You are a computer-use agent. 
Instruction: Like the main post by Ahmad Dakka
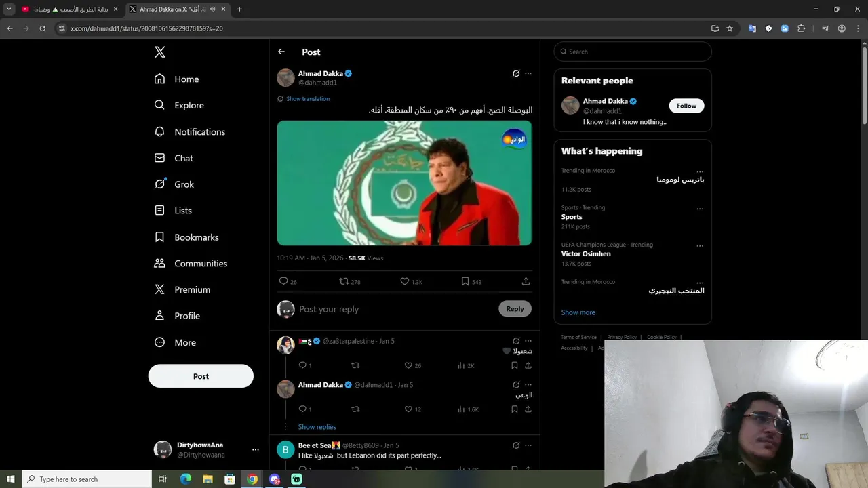405,281
